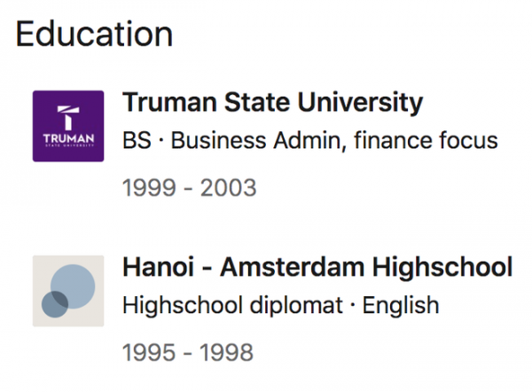The height and width of the screenshot is (392, 532).
Task: Click the 2003 graduation year
Action: [229, 188]
